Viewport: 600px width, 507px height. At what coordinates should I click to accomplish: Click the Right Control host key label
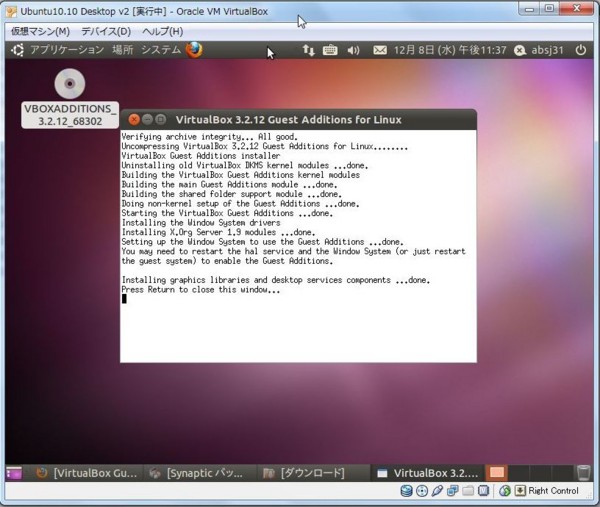point(553,491)
